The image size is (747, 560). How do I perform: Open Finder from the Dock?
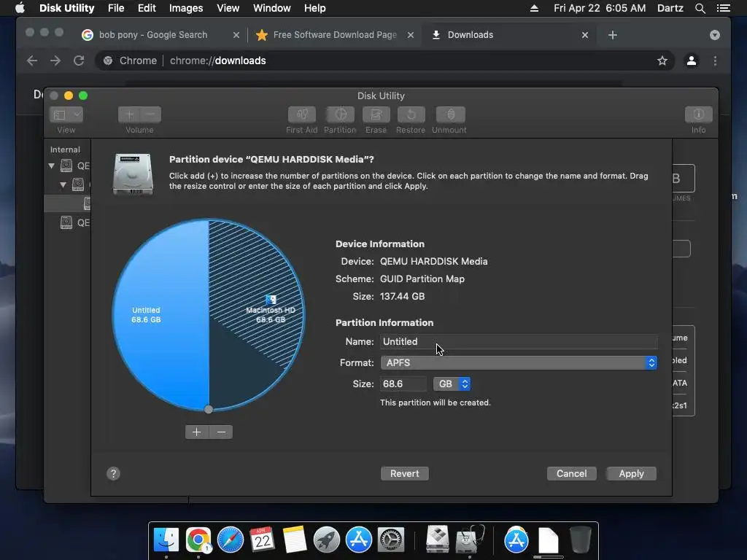click(x=166, y=540)
